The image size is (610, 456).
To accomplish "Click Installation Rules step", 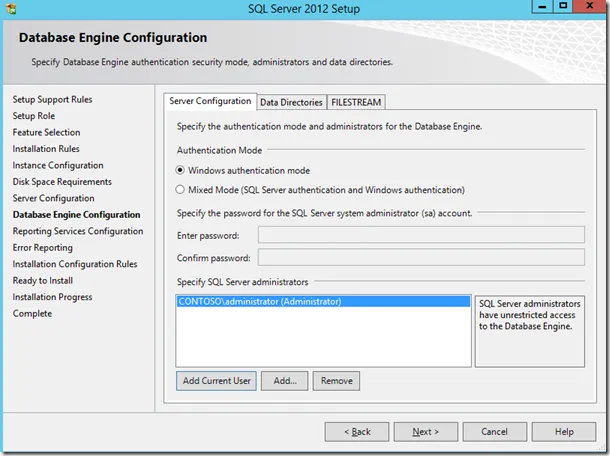I will coord(46,149).
